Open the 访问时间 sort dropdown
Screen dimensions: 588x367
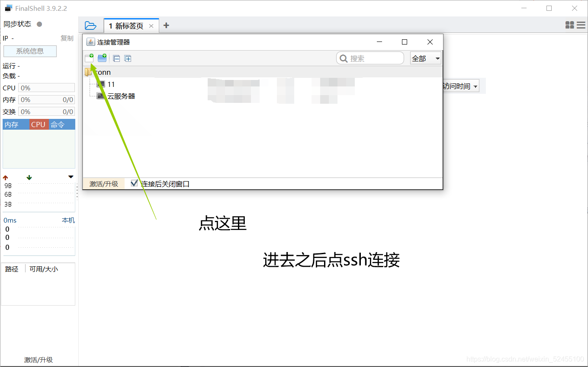[x=460, y=86]
